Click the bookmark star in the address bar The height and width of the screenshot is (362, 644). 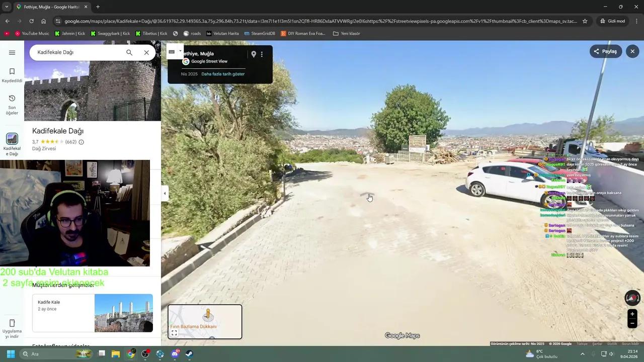[x=584, y=21]
